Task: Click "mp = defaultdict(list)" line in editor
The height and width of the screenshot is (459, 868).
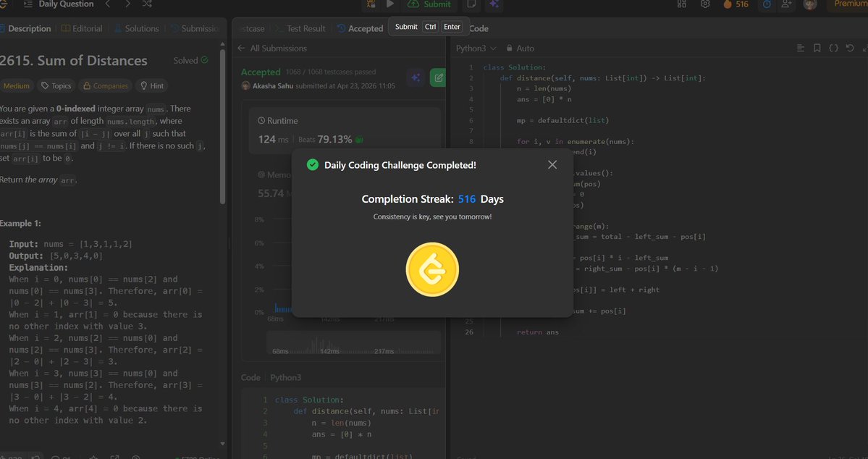Action: click(x=562, y=121)
